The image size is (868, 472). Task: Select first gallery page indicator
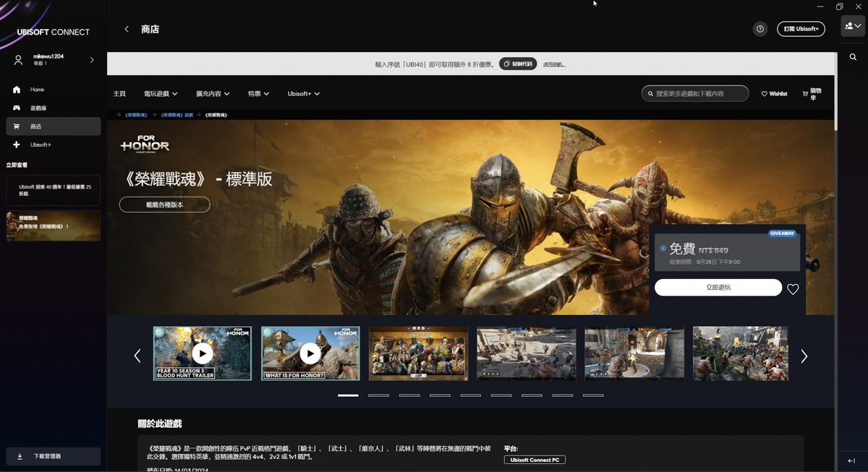click(x=348, y=395)
